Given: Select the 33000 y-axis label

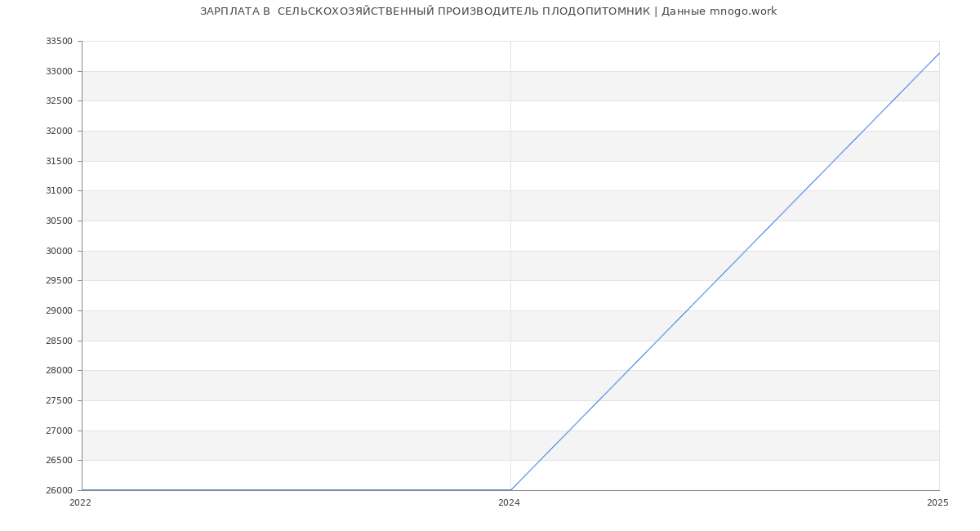Looking at the screenshot, I should click(x=59, y=71).
